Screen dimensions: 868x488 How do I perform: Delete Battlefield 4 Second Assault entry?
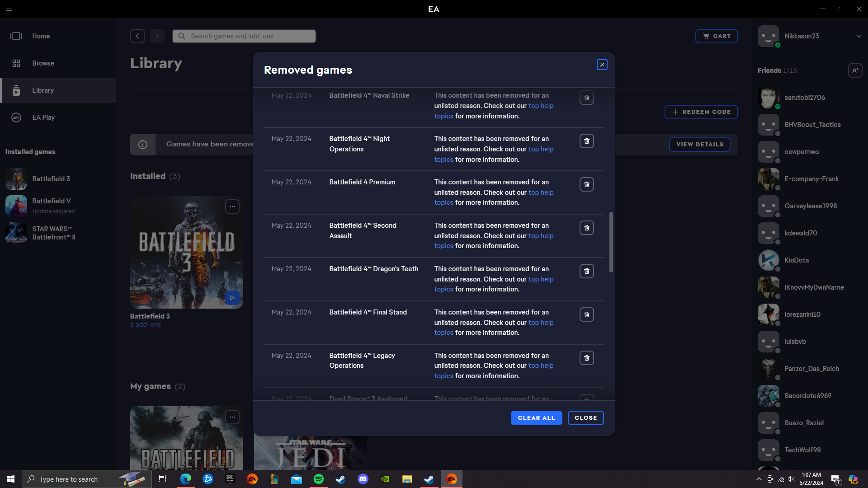(586, 228)
